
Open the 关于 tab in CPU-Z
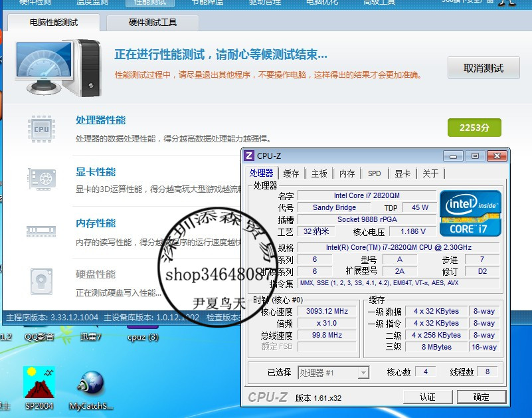click(x=430, y=173)
